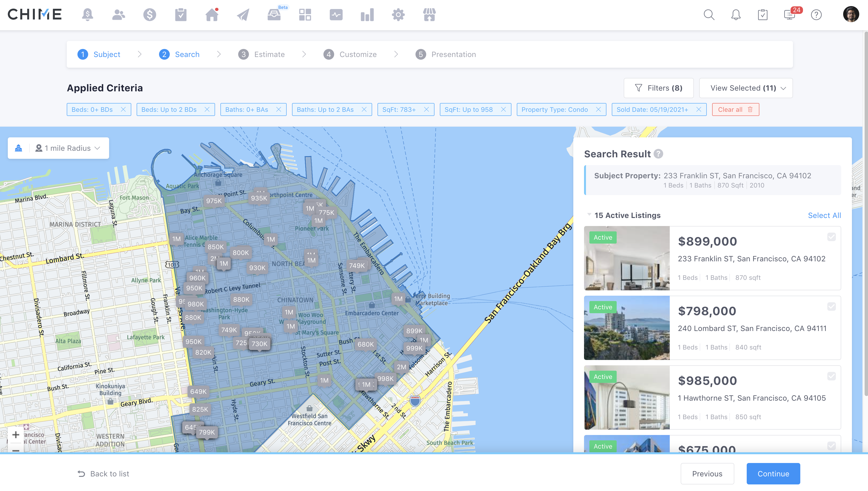This screenshot has height=491, width=868.
Task: Toggle checkbox for the $675,000 listing
Action: click(831, 446)
